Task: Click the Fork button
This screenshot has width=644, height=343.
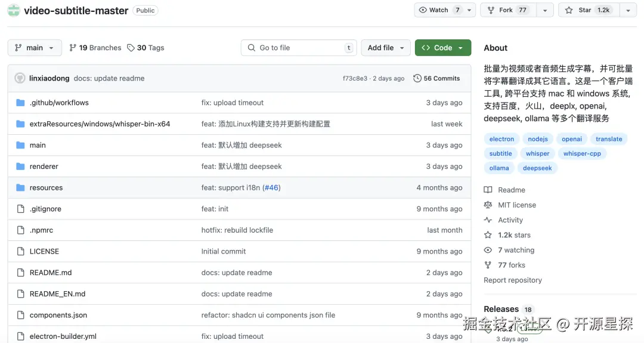Action: [509, 10]
